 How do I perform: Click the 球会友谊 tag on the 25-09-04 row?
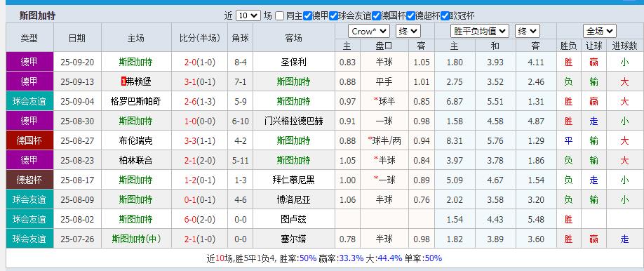point(29,101)
